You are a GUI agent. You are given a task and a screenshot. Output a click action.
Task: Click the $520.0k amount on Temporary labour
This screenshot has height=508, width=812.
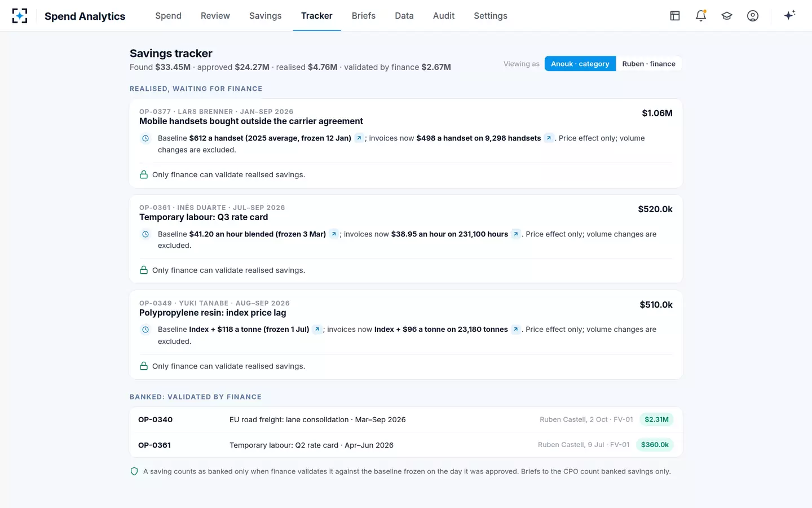pyautogui.click(x=655, y=209)
